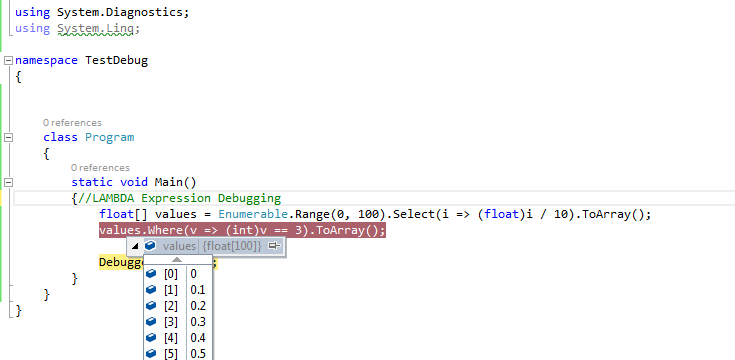
Task: Click the value 0.5 in datatip
Action: tap(198, 354)
